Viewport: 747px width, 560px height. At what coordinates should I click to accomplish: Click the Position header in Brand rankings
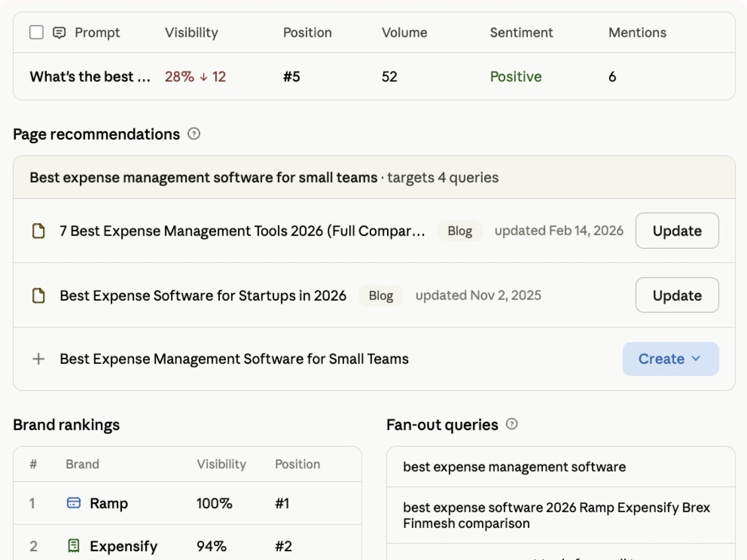(297, 464)
